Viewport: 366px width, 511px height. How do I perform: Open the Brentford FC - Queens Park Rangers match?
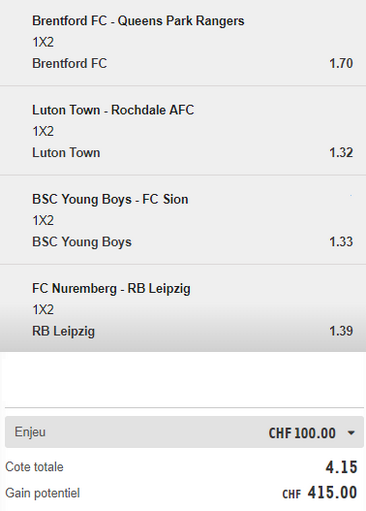(138, 21)
